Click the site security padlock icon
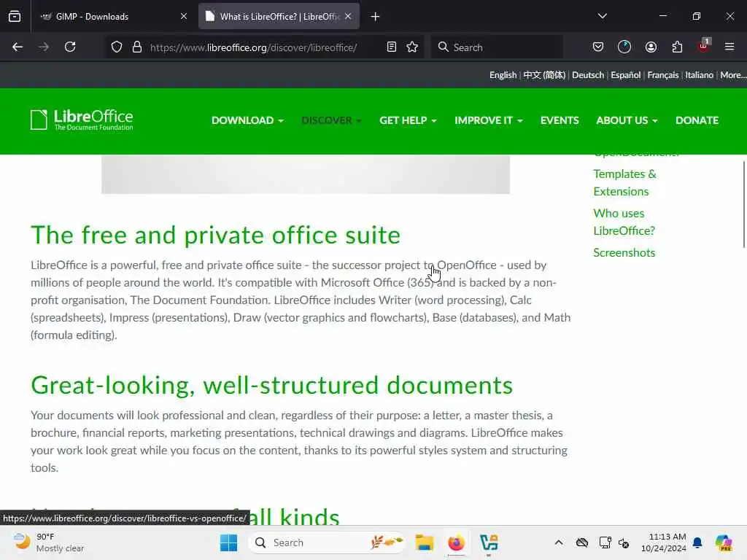 (x=137, y=47)
